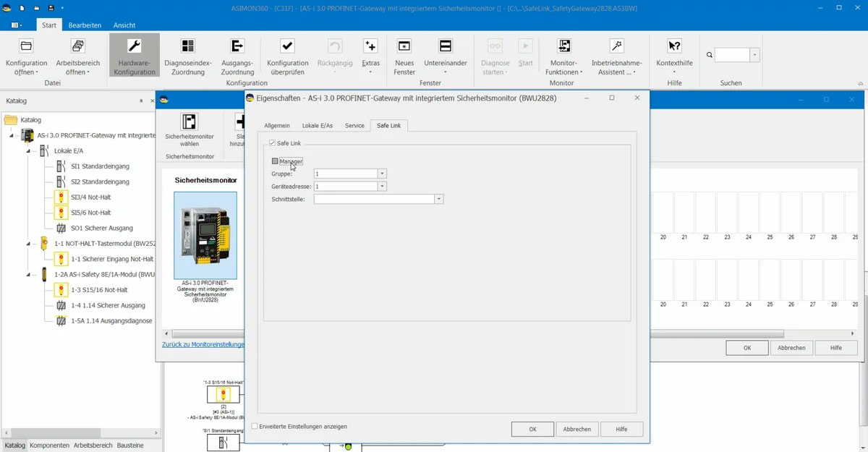Click the Hardware-Konfiguration ribbon icon
The width and height of the screenshot is (868, 452).
134,47
